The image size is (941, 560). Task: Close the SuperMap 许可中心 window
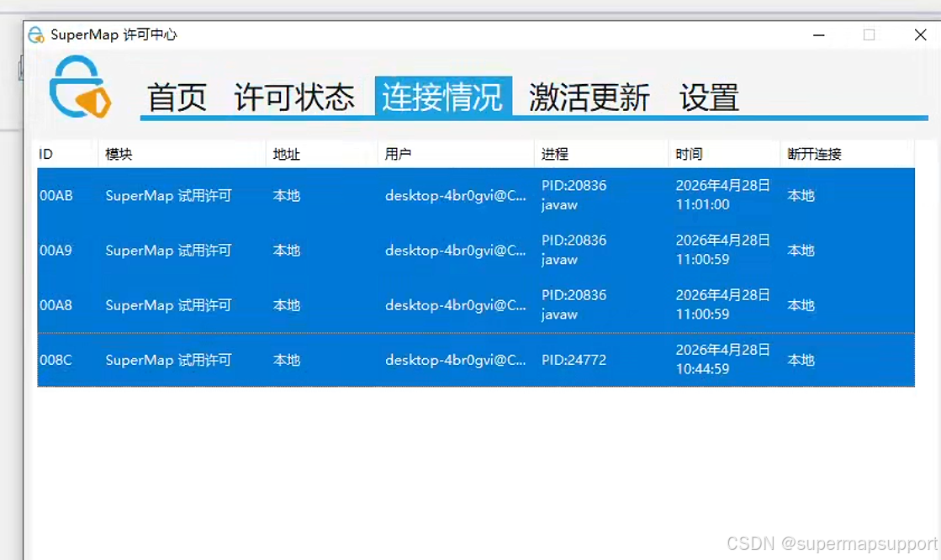pos(920,34)
